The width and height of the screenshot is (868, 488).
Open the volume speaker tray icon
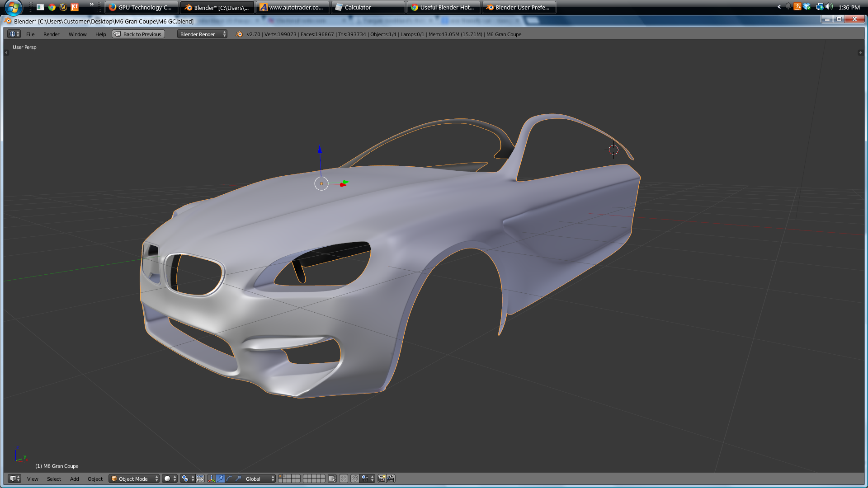point(829,6)
